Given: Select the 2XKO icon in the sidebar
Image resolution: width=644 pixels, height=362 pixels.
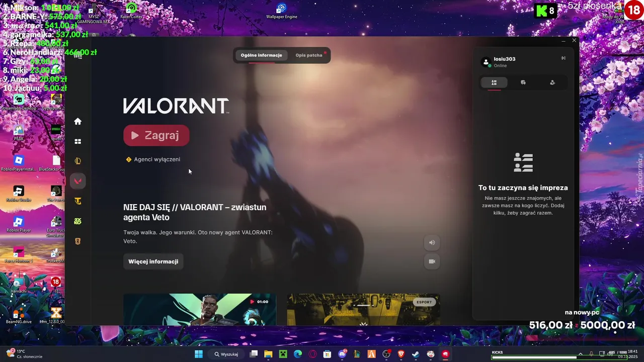Looking at the screenshot, I should click(78, 221).
